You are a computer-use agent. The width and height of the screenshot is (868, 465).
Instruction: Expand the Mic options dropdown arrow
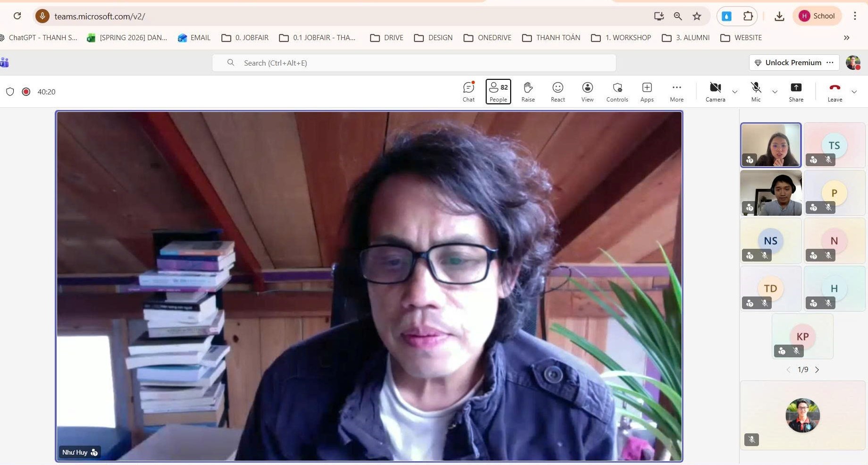click(775, 92)
